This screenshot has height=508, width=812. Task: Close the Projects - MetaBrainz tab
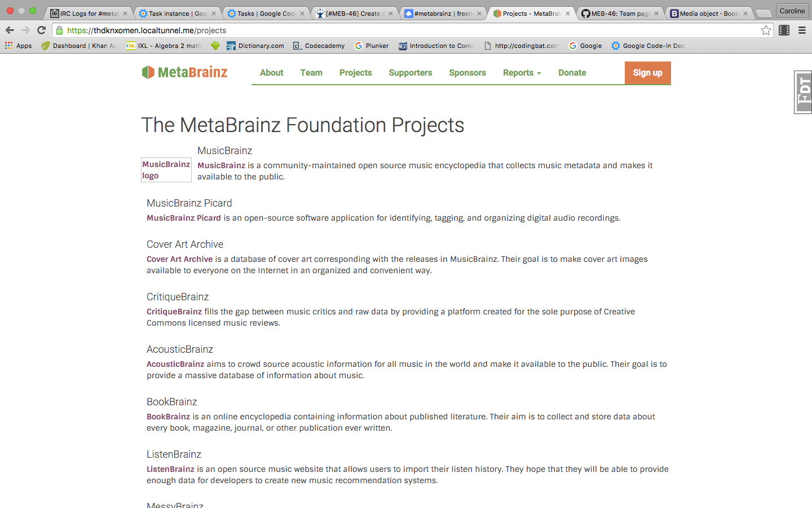click(568, 14)
